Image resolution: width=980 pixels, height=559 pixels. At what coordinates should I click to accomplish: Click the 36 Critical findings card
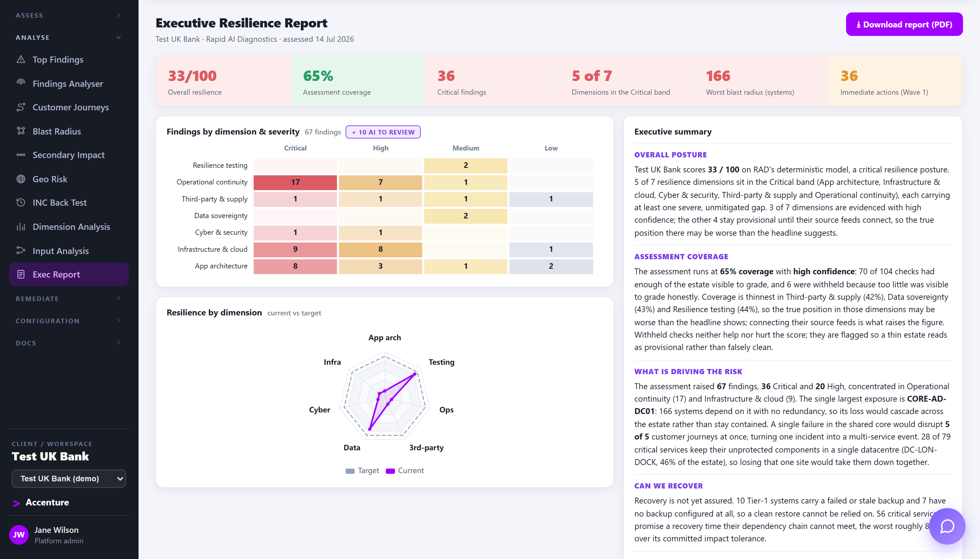[x=492, y=80]
